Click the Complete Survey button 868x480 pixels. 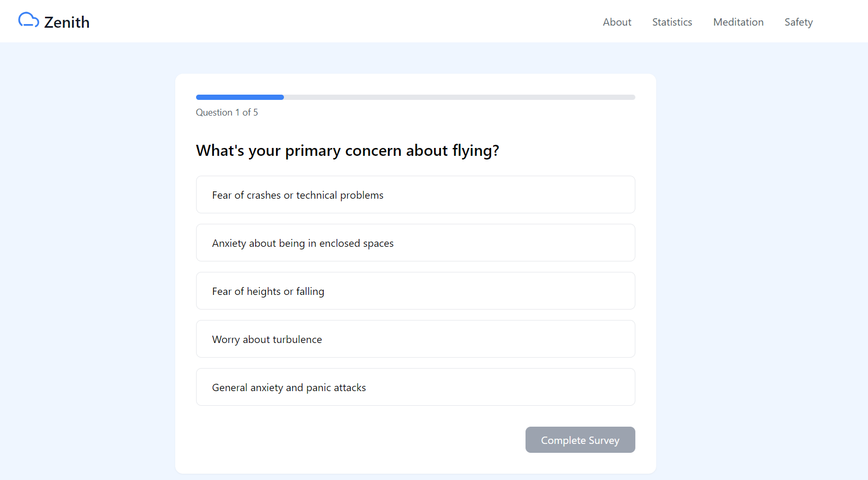(580, 440)
